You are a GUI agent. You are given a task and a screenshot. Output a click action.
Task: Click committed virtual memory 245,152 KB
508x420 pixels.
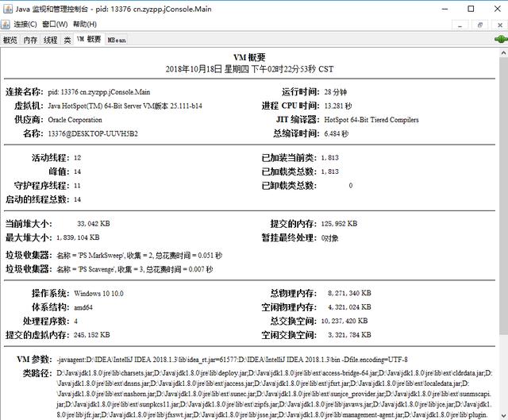92,335
